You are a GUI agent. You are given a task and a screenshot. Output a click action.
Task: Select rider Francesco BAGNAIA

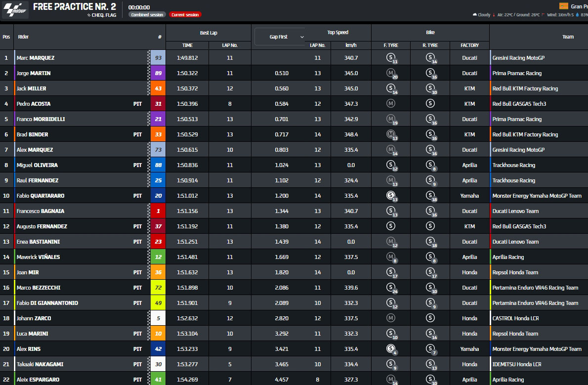click(41, 211)
